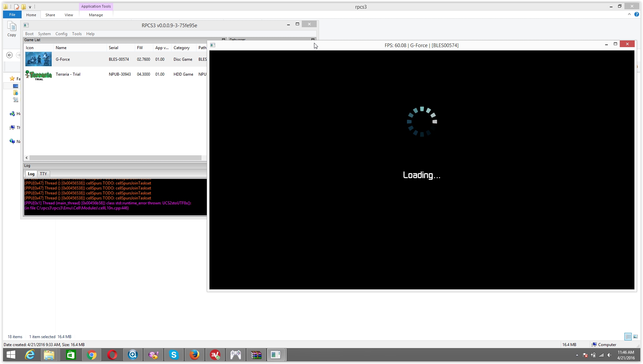The image size is (643, 364).
Task: Sort game list by Serial column
Action: 114,48
